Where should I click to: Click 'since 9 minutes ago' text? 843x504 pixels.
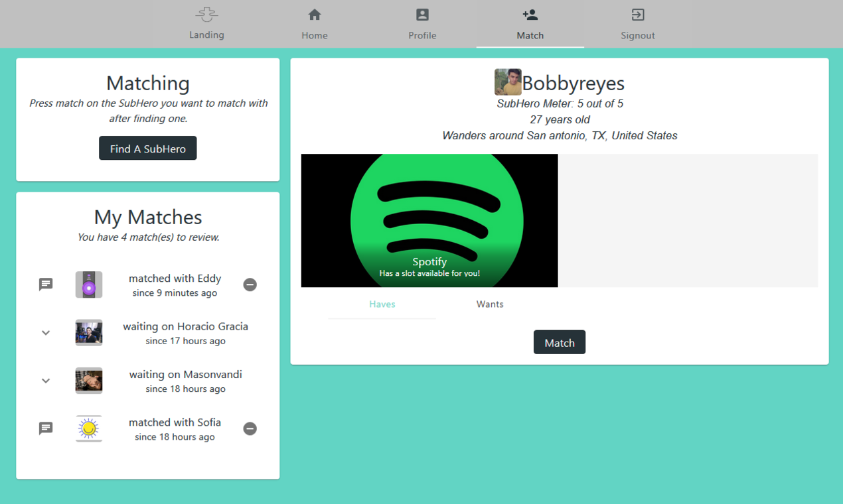[x=175, y=293]
